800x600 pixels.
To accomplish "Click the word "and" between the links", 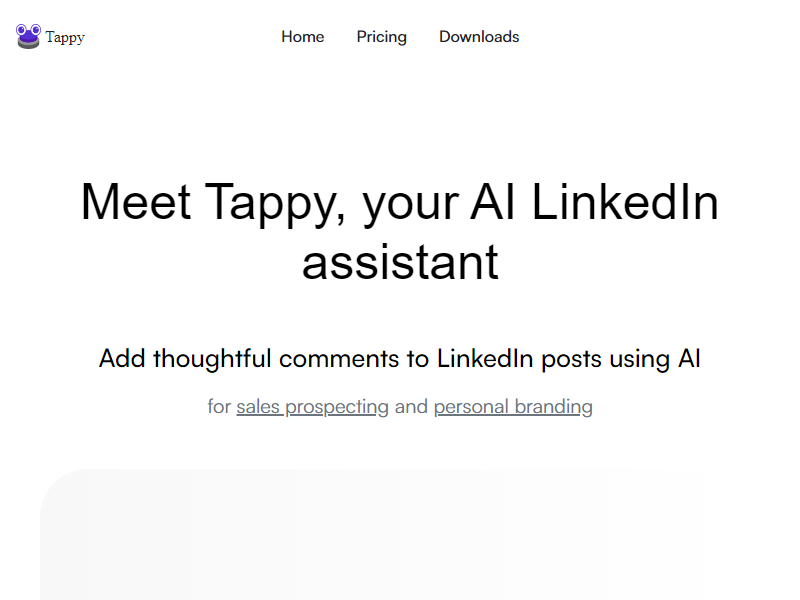I will [x=411, y=407].
